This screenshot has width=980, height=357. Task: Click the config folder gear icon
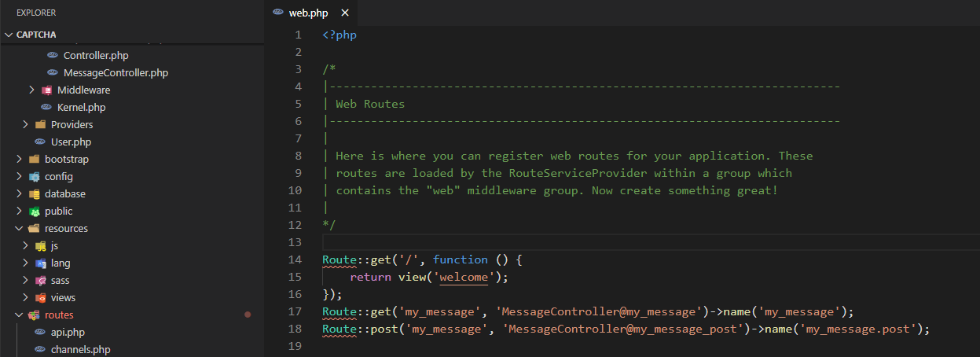(35, 176)
